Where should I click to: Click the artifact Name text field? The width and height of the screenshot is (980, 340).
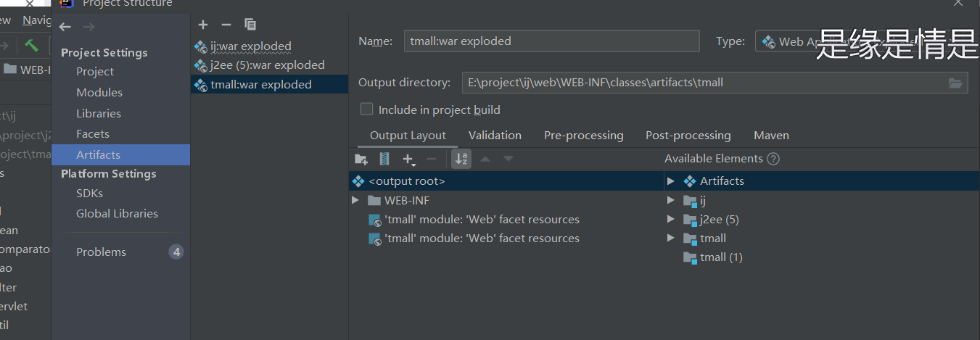tap(551, 41)
